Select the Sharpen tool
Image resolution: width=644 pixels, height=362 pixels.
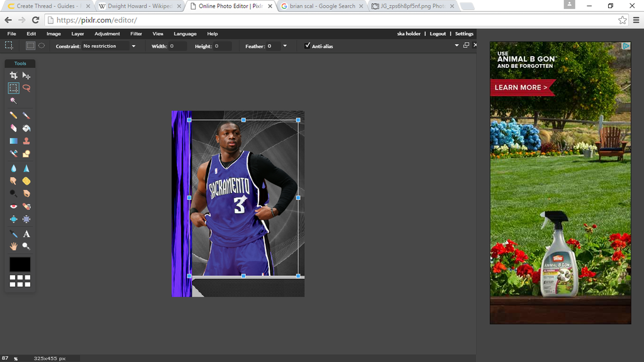tap(26, 168)
